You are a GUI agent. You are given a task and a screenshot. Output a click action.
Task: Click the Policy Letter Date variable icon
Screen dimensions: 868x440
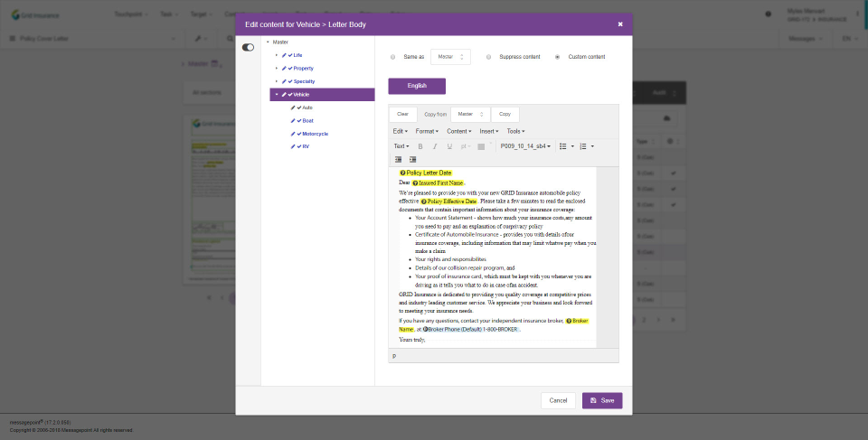403,173
